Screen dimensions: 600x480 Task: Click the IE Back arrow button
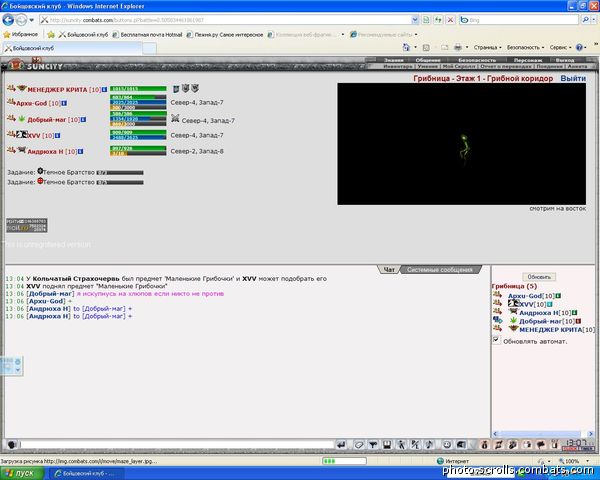click(x=8, y=20)
